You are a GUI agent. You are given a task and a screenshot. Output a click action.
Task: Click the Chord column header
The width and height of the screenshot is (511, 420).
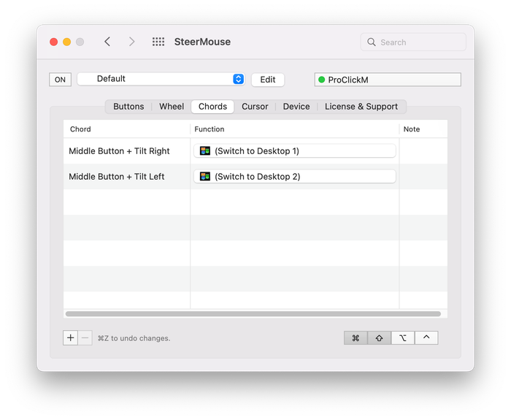[x=127, y=129]
